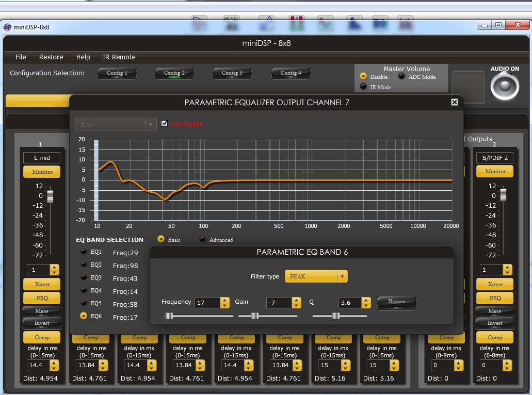
Task: Click the Frequency input field
Action: tap(207, 303)
